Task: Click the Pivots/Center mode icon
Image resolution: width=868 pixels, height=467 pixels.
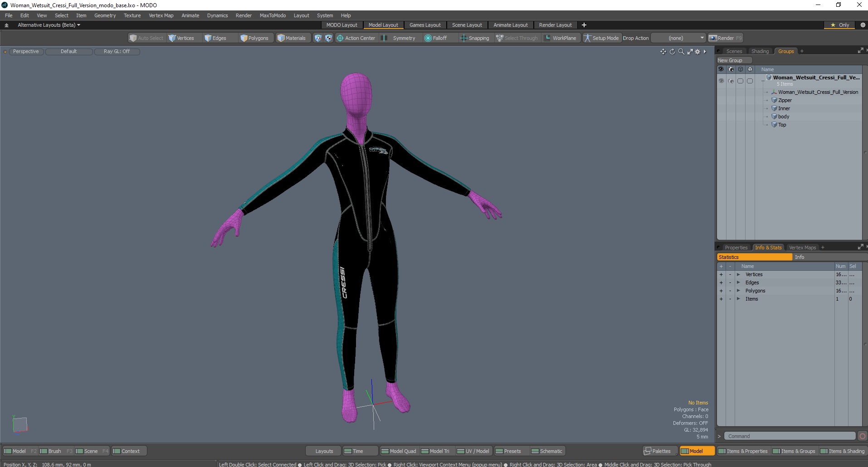Action: (x=328, y=38)
